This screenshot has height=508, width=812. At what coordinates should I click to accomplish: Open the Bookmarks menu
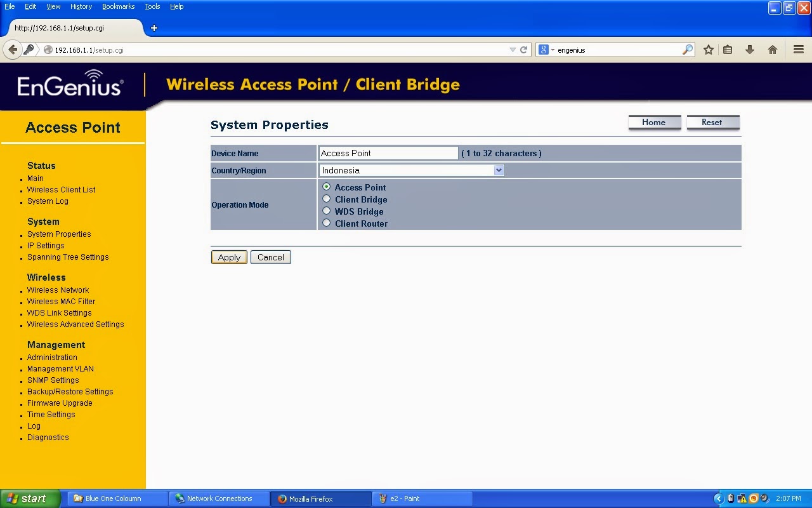point(118,6)
